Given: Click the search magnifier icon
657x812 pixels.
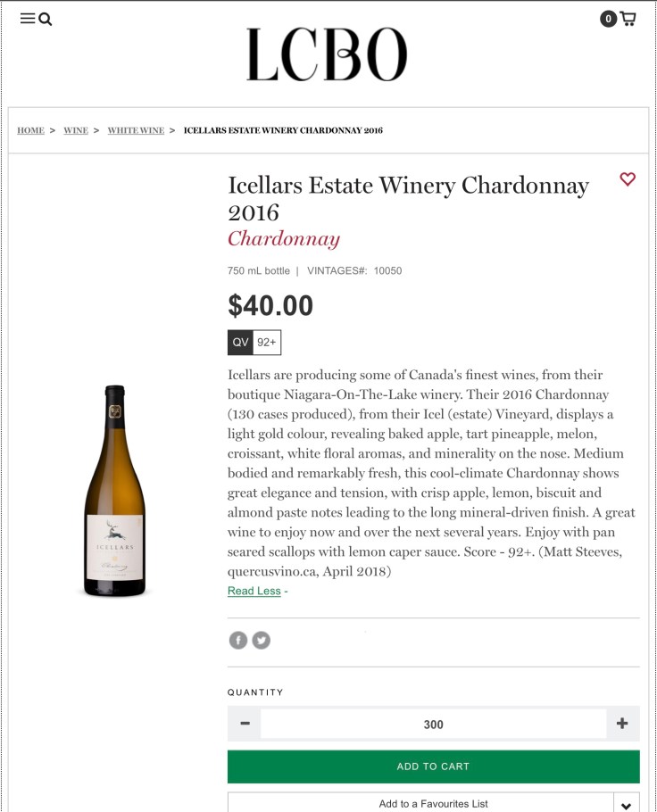Looking at the screenshot, I should coord(46,19).
